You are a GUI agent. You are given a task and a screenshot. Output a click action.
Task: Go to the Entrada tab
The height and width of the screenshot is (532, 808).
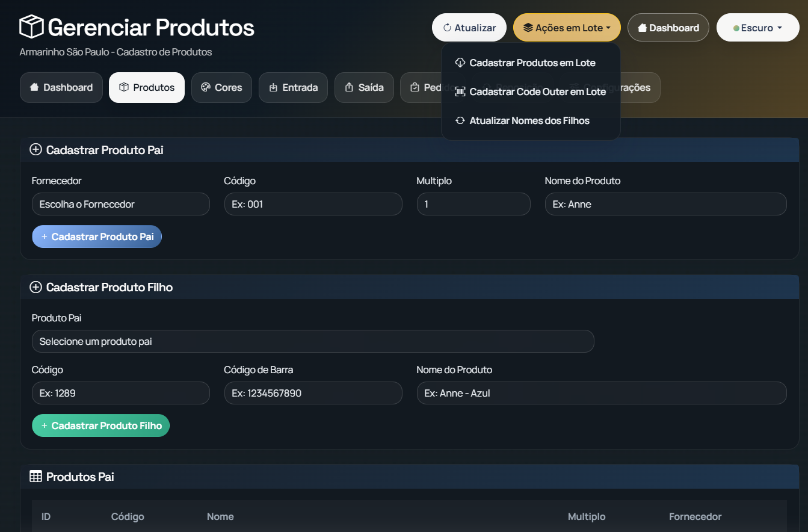point(293,87)
